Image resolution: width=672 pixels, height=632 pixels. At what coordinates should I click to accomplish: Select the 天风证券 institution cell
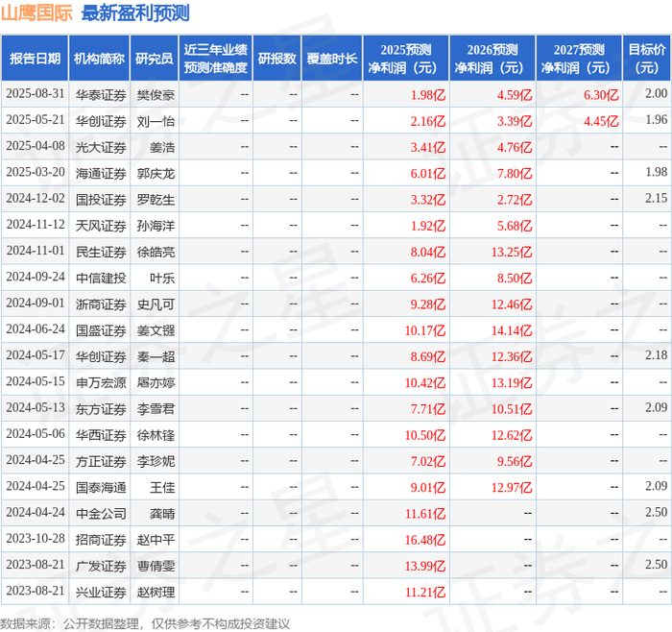[x=101, y=226]
